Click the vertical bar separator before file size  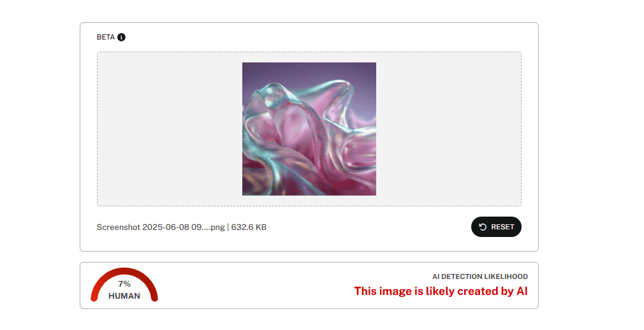[x=228, y=227]
